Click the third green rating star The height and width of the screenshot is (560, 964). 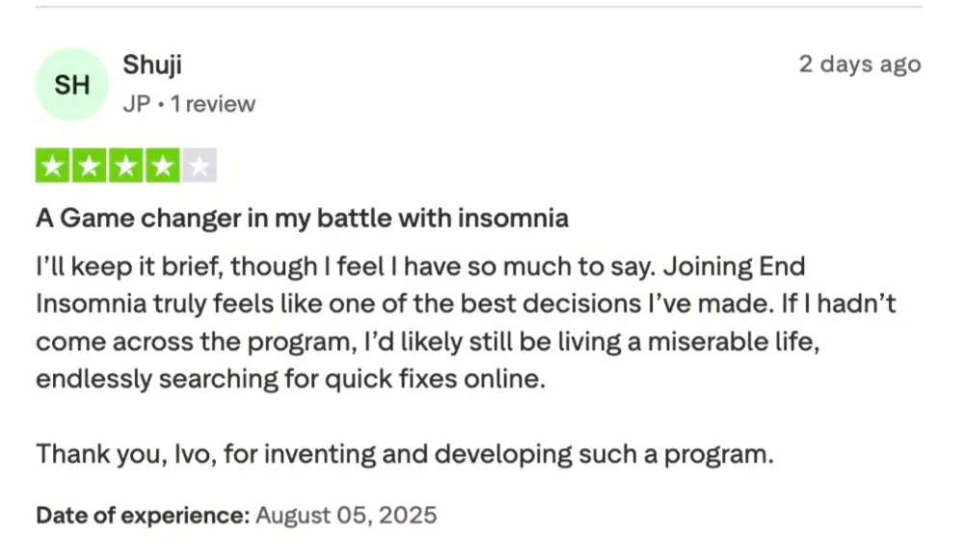coord(126,167)
